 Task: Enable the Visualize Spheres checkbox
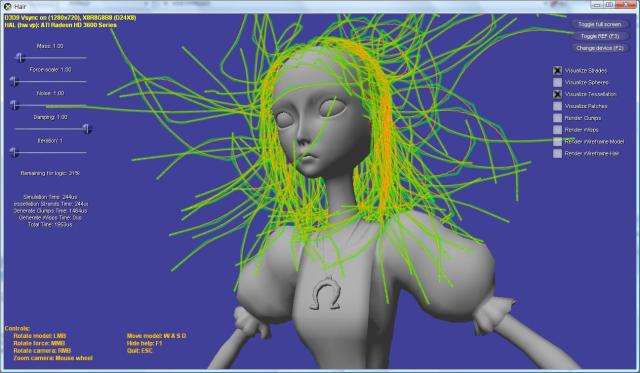(558, 82)
